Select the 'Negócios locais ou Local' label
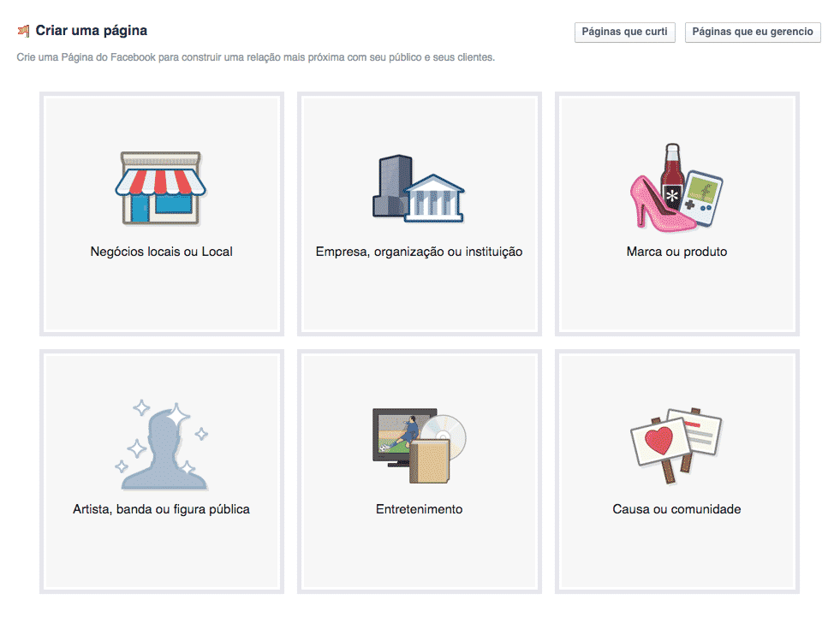The width and height of the screenshot is (840, 623). (161, 252)
